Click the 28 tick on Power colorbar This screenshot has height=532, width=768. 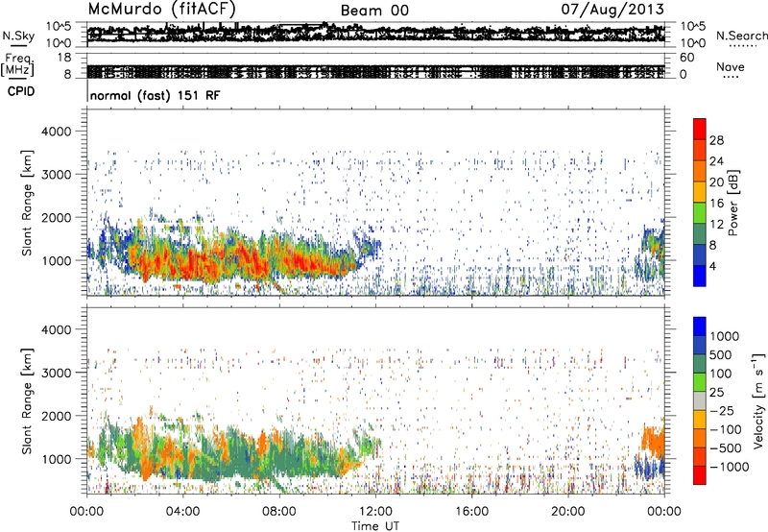716,140
